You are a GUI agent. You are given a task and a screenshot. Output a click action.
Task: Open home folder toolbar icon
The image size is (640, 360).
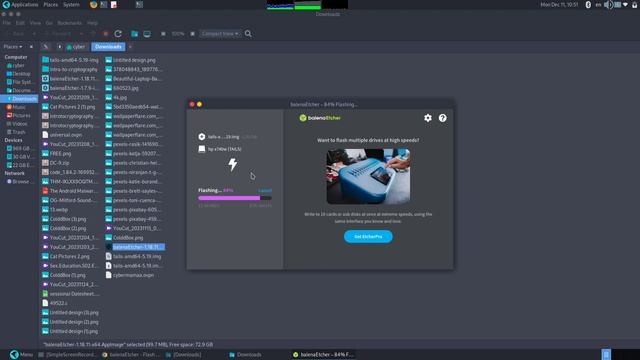tap(134, 34)
